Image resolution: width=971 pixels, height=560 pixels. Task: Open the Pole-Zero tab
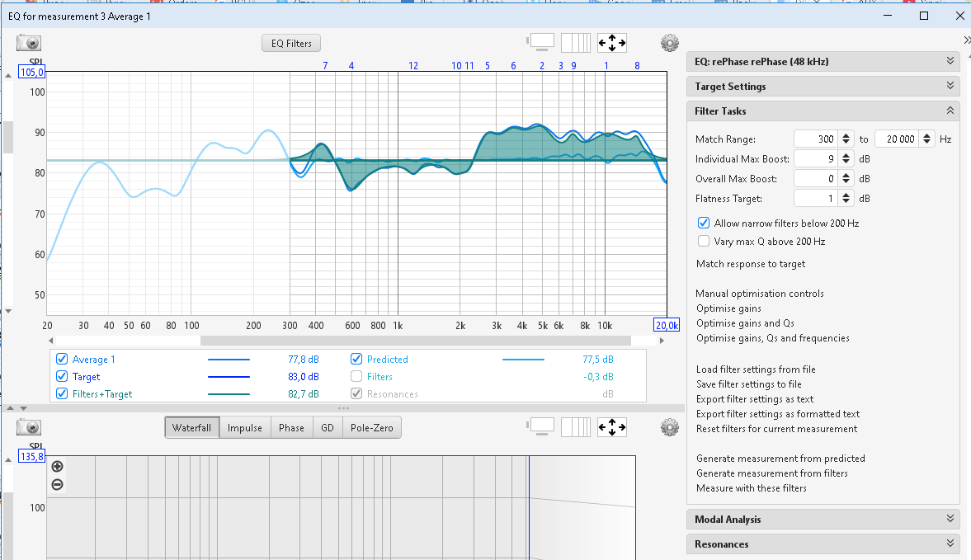pyautogui.click(x=373, y=428)
